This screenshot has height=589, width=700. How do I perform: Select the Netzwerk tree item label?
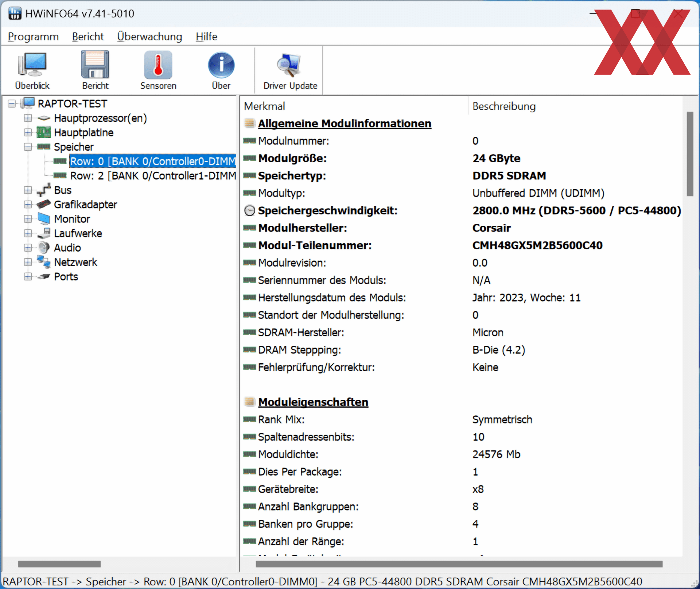75,262
